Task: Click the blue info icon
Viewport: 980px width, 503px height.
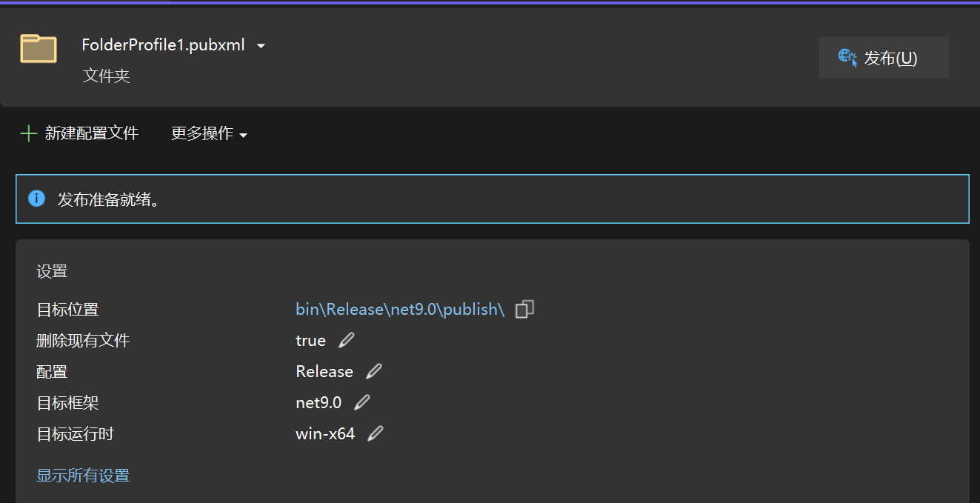Action: coord(36,199)
